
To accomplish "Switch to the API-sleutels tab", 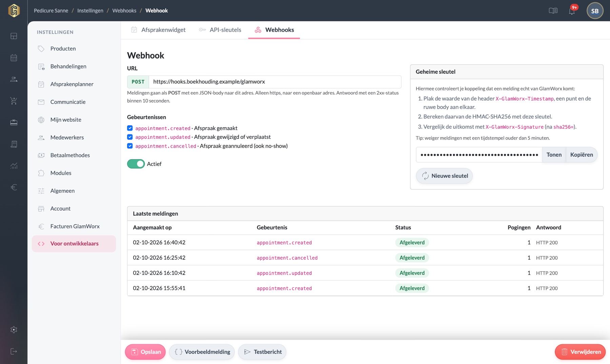I will (220, 30).
